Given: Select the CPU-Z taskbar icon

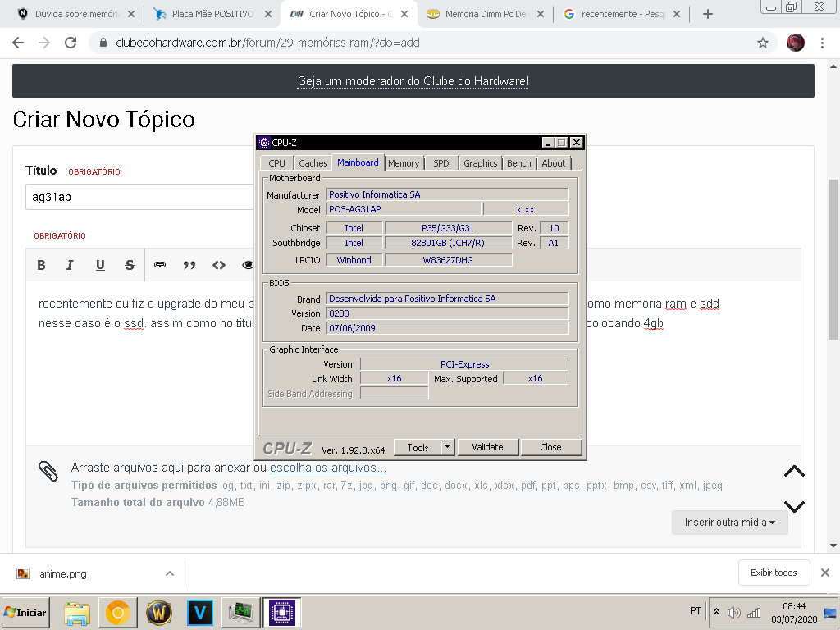Looking at the screenshot, I should [x=282, y=613].
